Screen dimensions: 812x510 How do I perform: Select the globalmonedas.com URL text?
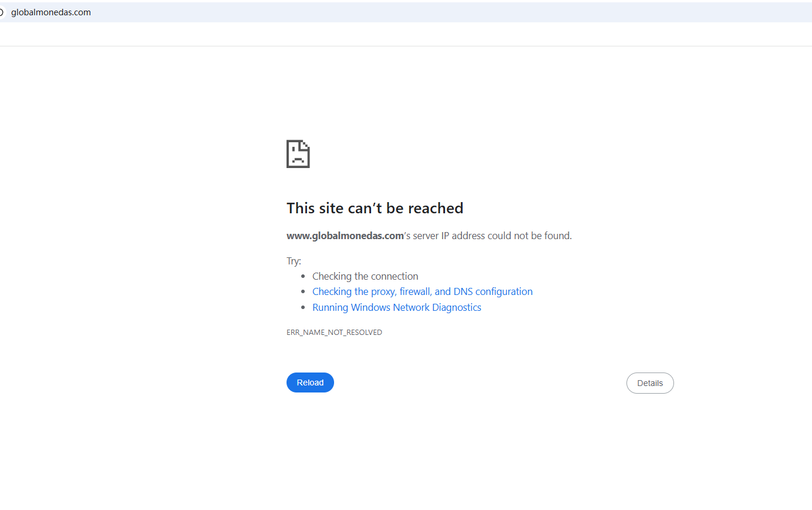point(51,12)
